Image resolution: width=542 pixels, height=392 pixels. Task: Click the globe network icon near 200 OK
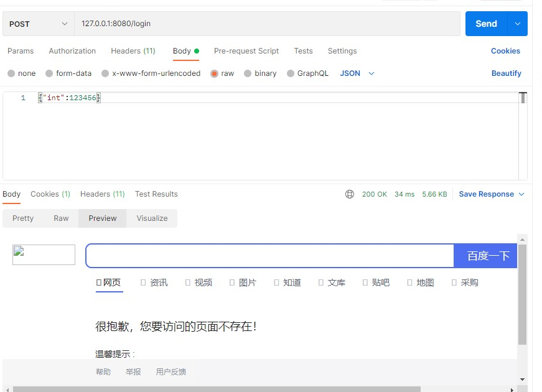[x=350, y=194]
